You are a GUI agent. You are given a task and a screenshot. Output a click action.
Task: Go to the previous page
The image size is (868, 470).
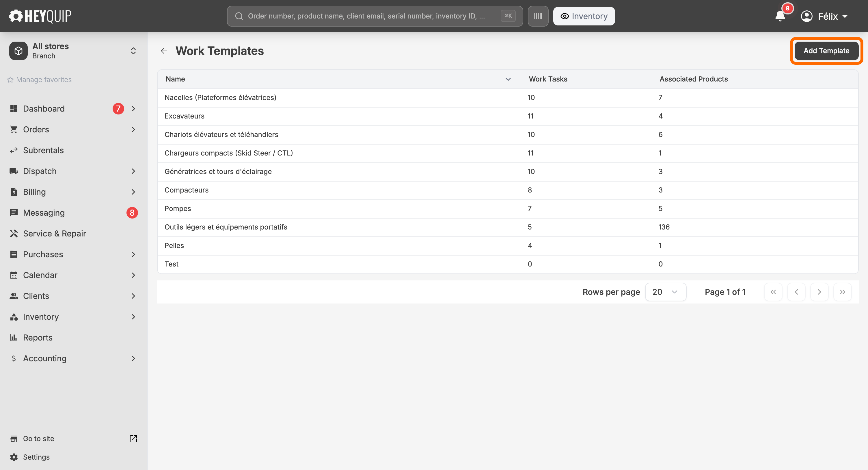click(x=796, y=292)
